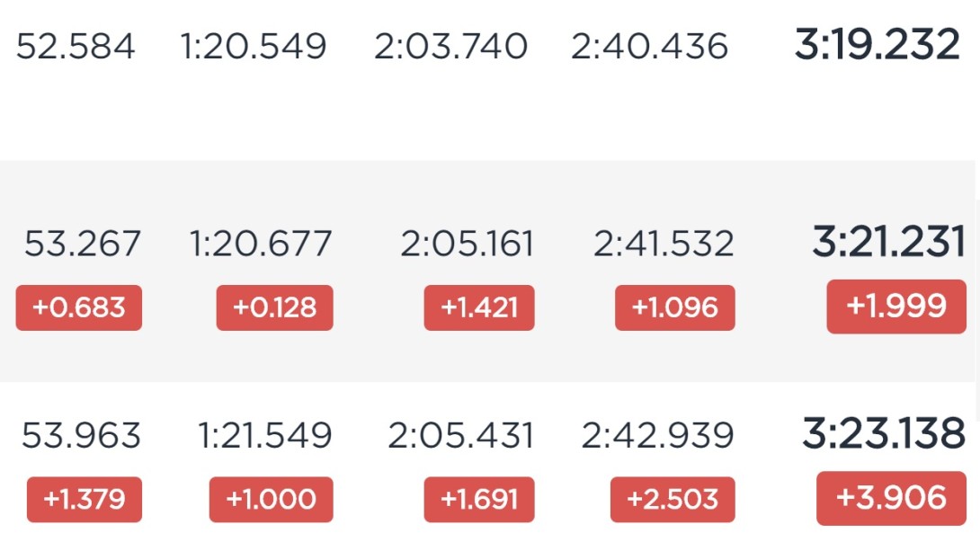Image resolution: width=980 pixels, height=551 pixels.
Task: Click the +0.683 gap badge
Action: click(79, 308)
